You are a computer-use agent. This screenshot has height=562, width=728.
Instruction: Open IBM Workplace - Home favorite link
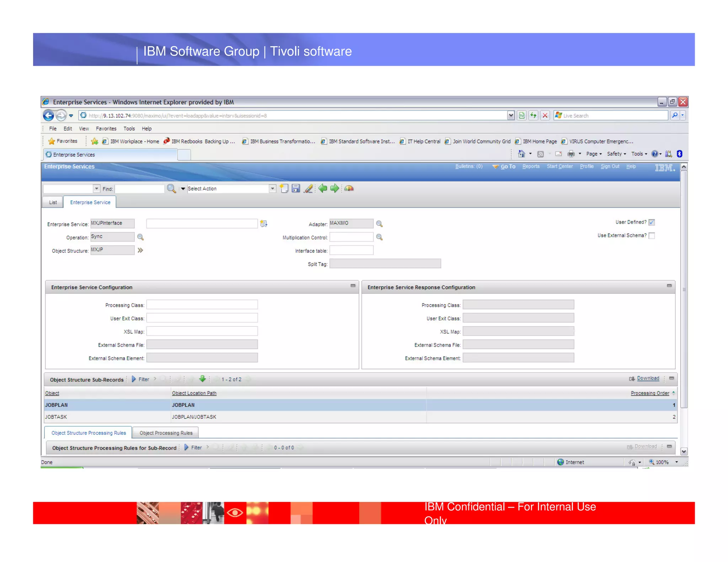coord(130,141)
